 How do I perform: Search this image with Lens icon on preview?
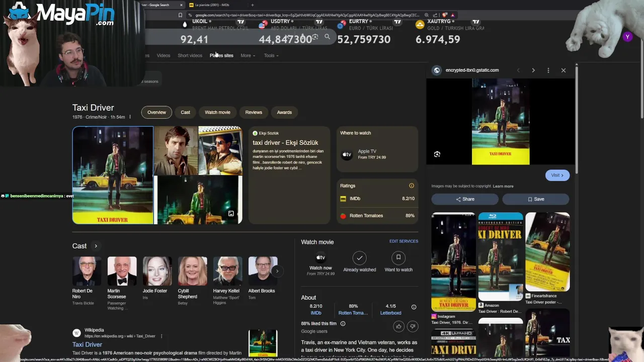point(437,154)
